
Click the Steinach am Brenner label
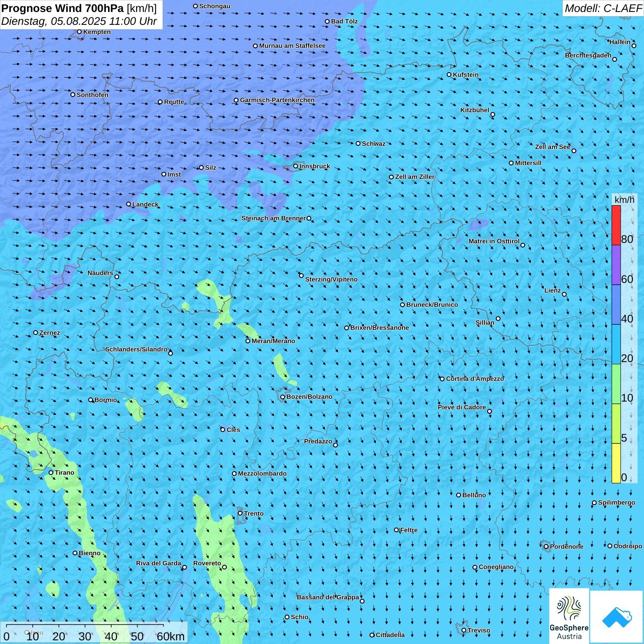(x=274, y=218)
